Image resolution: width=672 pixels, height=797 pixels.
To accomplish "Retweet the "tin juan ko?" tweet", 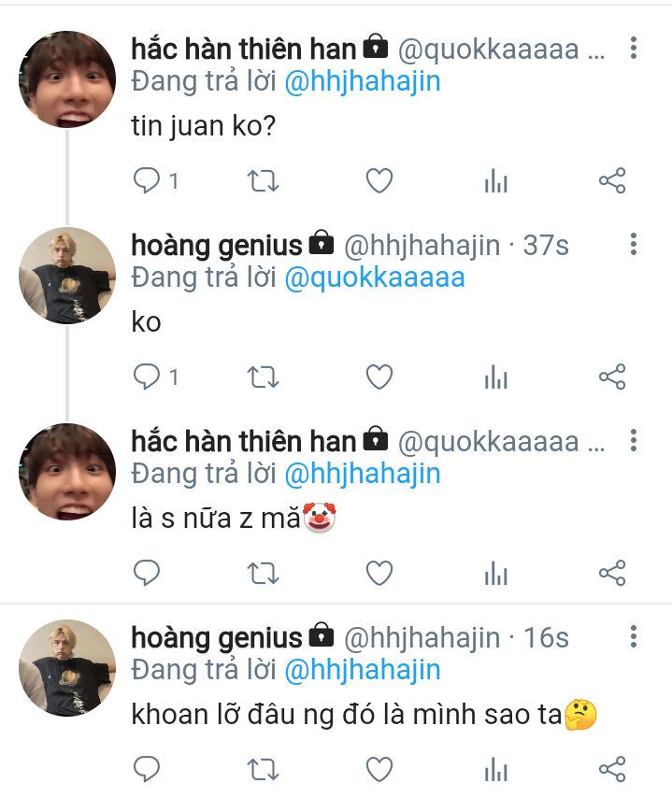I will 263,180.
